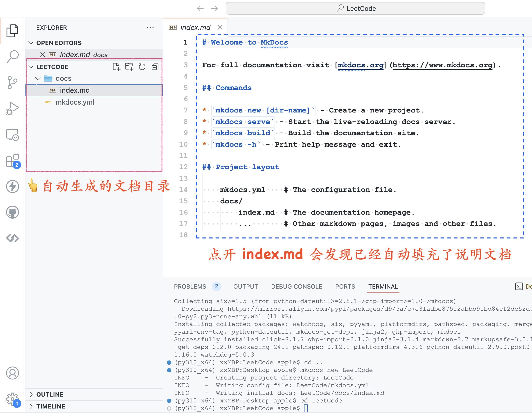Close index.md in Open Editors list
The height and width of the screenshot is (413, 532).
(43, 54)
